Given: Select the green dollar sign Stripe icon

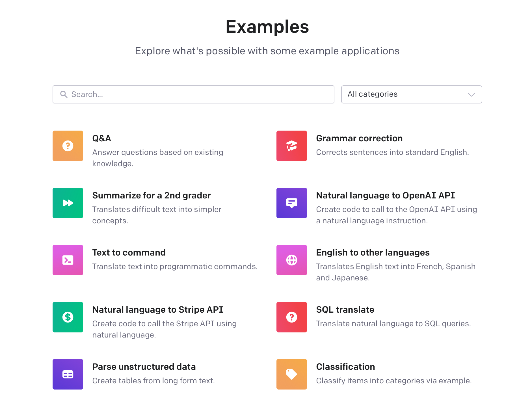Looking at the screenshot, I should [68, 317].
